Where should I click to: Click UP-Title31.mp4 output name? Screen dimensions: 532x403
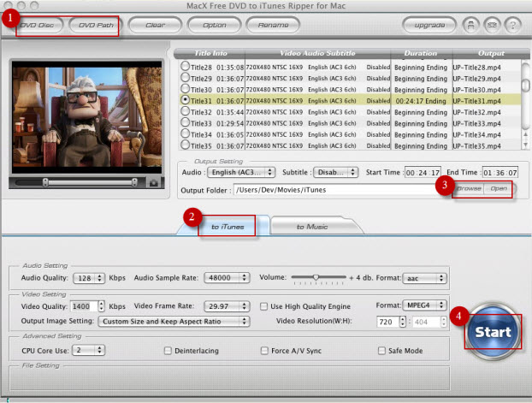click(476, 101)
